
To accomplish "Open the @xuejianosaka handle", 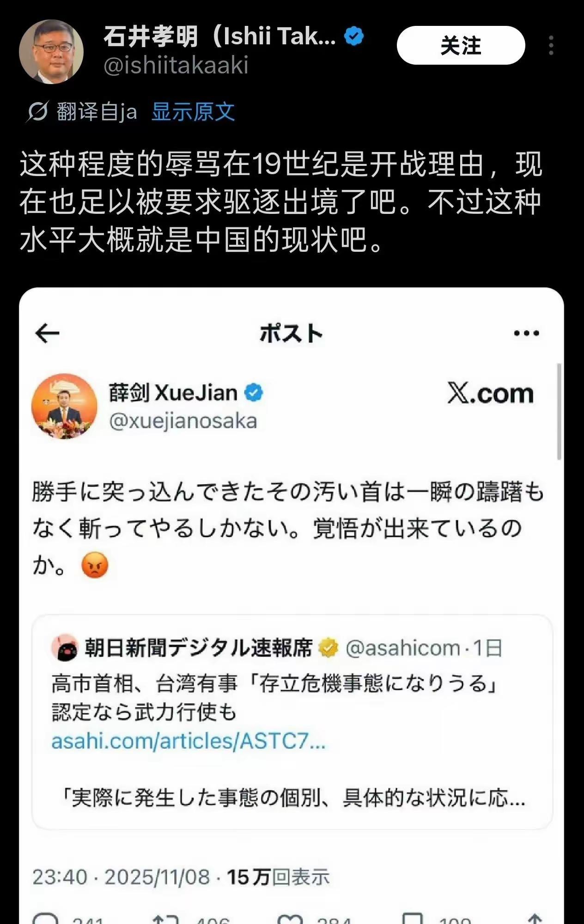I will coord(183,421).
